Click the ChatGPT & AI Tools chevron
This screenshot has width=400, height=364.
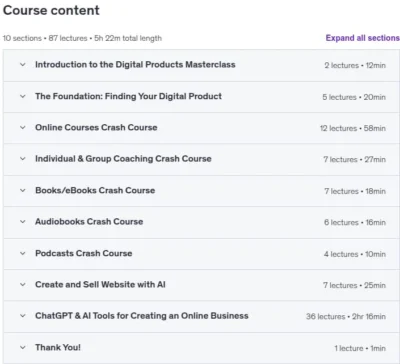pyautogui.click(x=23, y=316)
